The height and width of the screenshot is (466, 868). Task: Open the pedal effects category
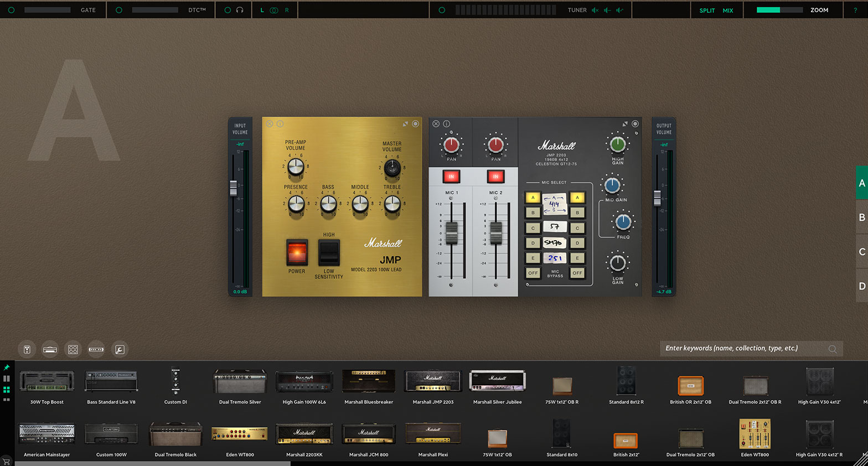(27, 349)
